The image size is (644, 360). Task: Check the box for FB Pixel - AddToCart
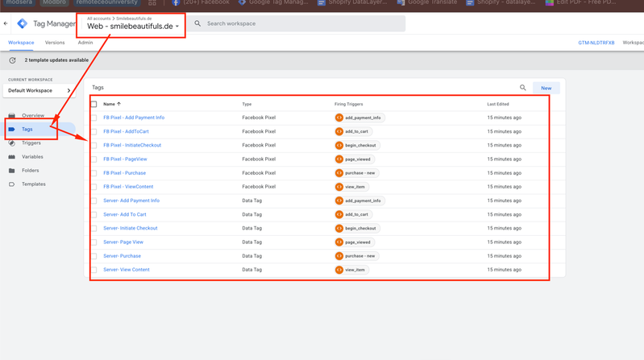point(94,132)
